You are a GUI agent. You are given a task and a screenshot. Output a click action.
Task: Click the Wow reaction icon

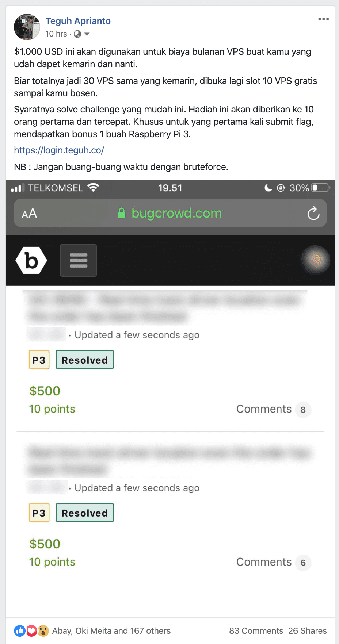coord(43,630)
